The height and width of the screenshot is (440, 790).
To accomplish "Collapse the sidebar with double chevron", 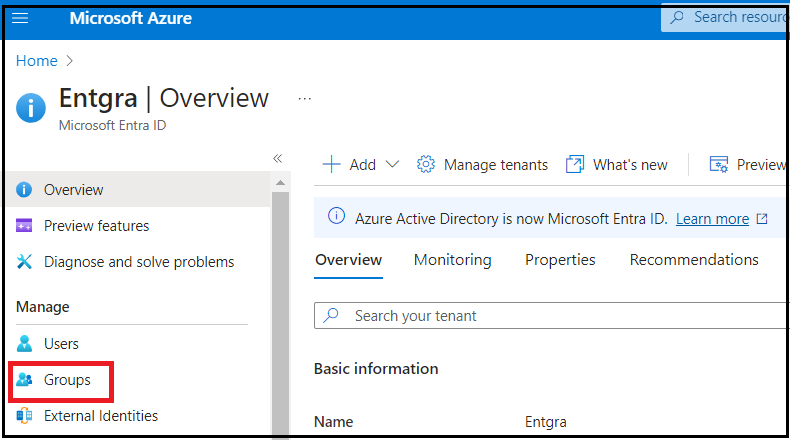I will 278,159.
